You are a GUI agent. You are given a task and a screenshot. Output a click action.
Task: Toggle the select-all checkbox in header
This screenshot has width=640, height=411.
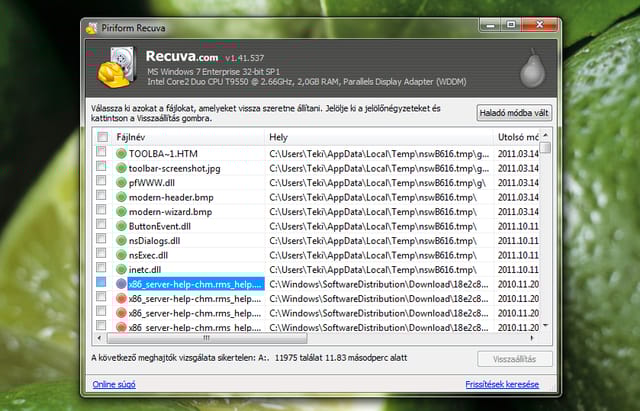tap(102, 137)
